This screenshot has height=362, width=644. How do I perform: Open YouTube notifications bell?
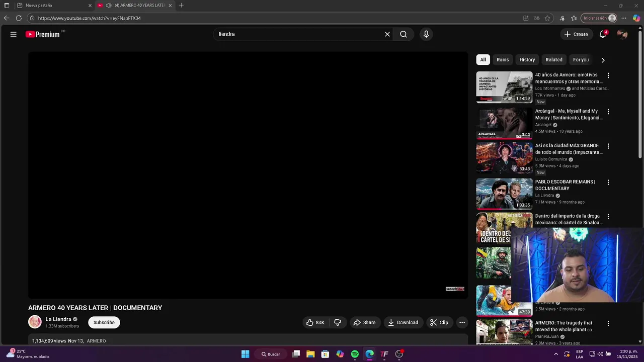tap(603, 34)
